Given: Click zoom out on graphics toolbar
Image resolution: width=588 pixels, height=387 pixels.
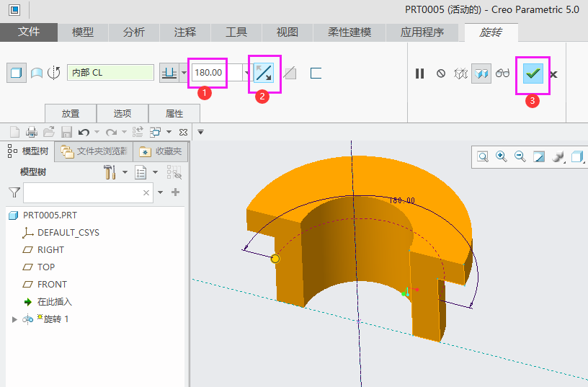Looking at the screenshot, I should (x=520, y=156).
